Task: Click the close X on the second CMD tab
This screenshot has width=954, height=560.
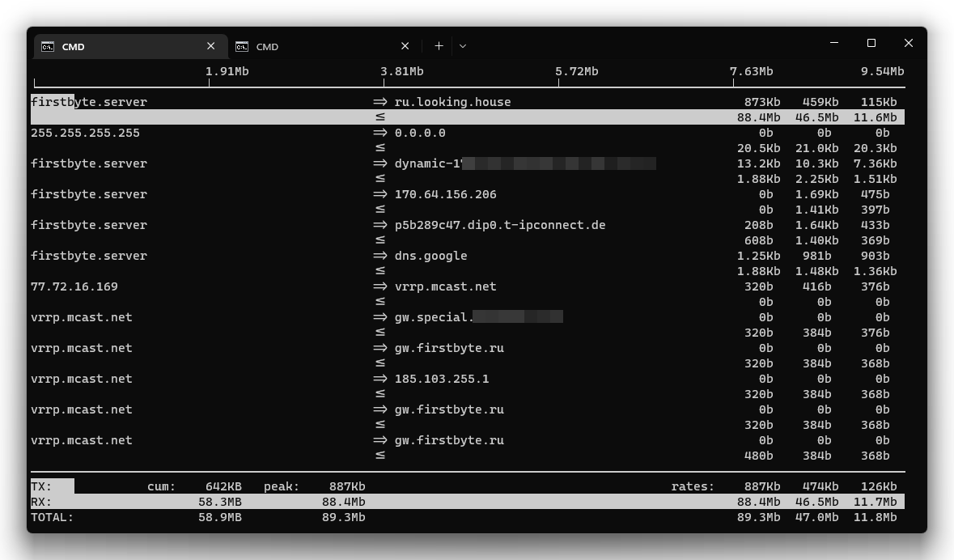Action: (405, 46)
